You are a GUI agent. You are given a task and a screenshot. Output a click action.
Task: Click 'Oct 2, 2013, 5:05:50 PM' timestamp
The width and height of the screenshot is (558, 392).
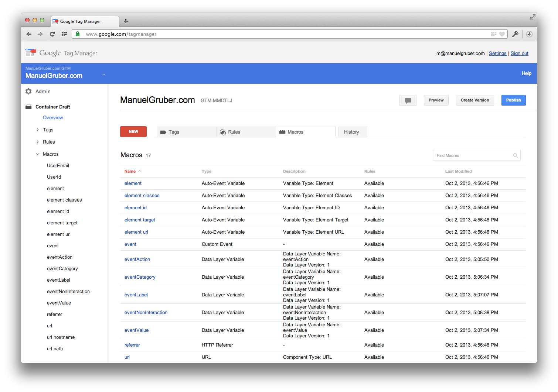[x=472, y=259]
